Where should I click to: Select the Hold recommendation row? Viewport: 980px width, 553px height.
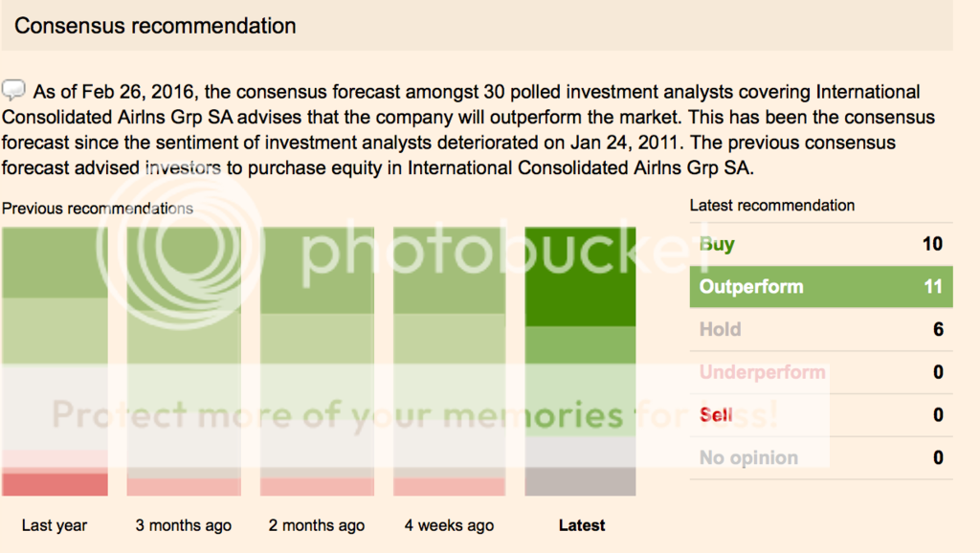820,329
